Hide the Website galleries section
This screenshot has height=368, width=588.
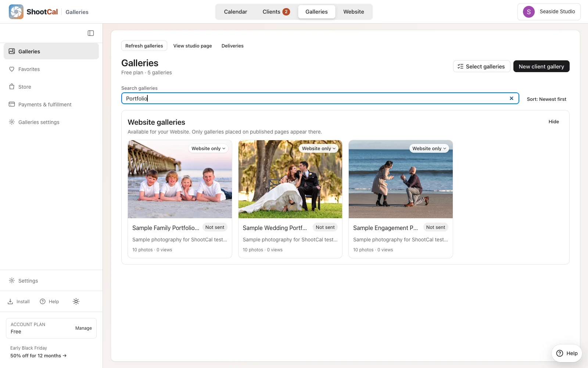(x=554, y=121)
